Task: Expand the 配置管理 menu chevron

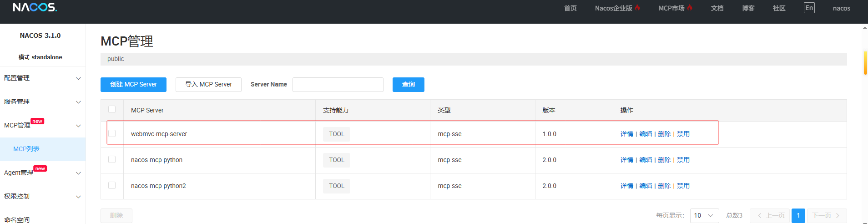Action: click(x=78, y=78)
